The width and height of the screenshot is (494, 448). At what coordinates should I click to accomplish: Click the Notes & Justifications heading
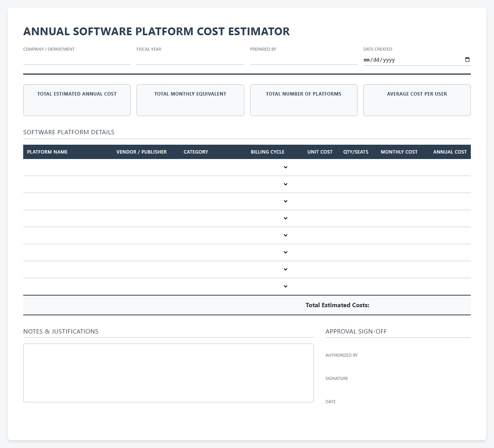pyautogui.click(x=61, y=332)
